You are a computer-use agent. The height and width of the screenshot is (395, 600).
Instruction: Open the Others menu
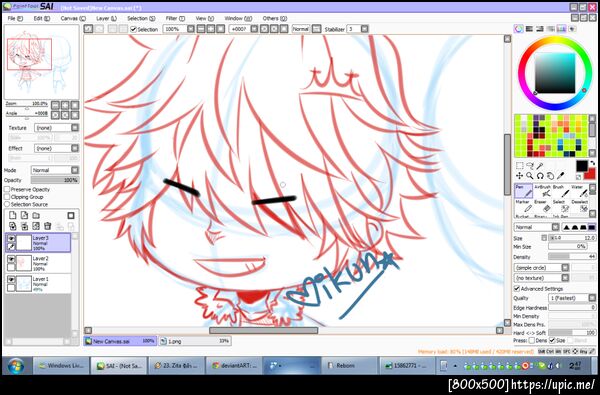[x=275, y=18]
